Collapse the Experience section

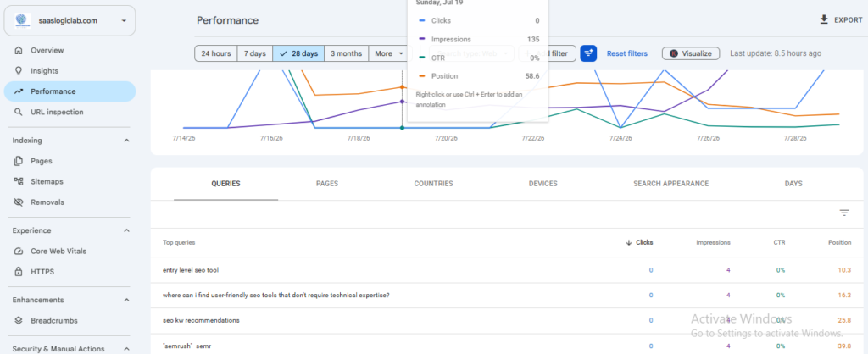(x=127, y=230)
